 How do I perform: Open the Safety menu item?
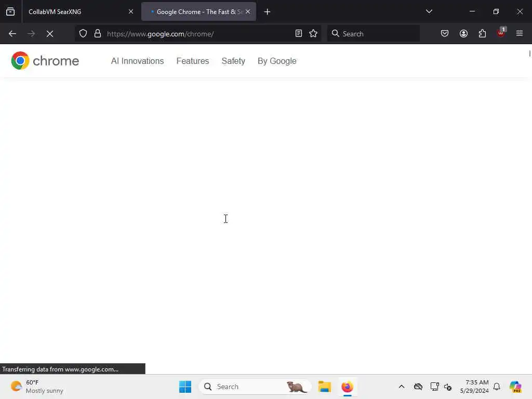pyautogui.click(x=233, y=61)
